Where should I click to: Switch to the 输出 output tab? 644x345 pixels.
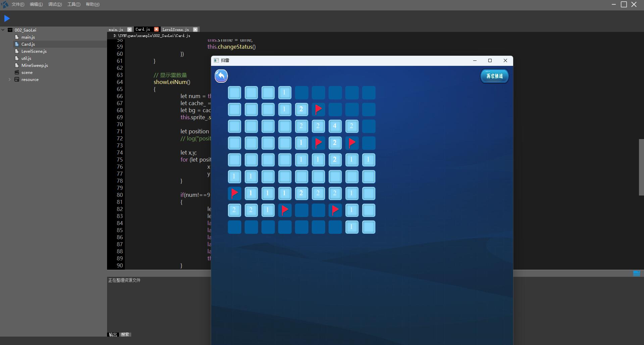(x=113, y=335)
